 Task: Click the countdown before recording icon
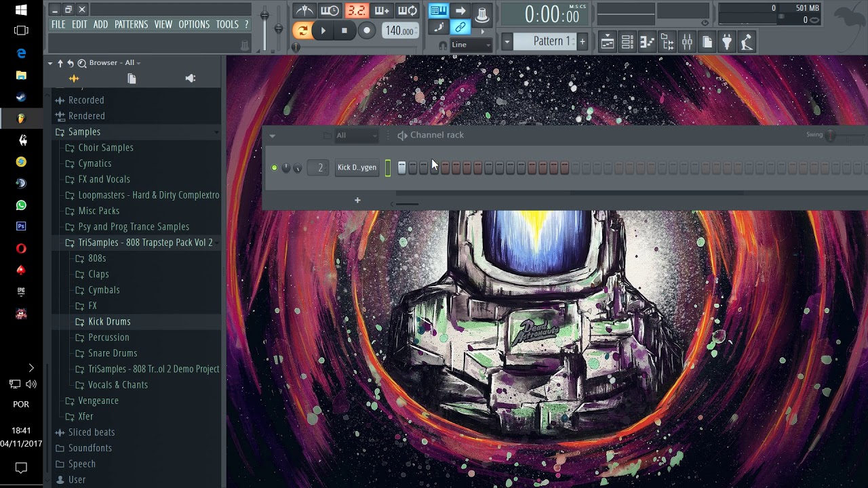click(356, 10)
